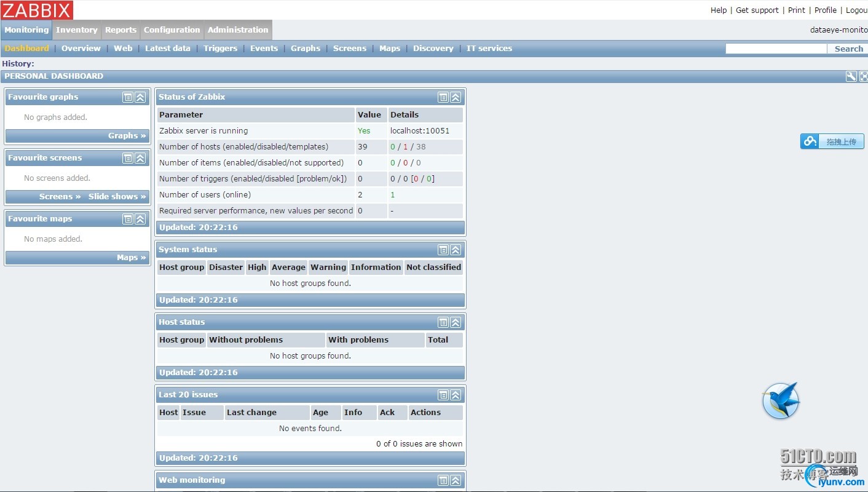Collapse the Host status widget
The image size is (868, 492).
(456, 322)
